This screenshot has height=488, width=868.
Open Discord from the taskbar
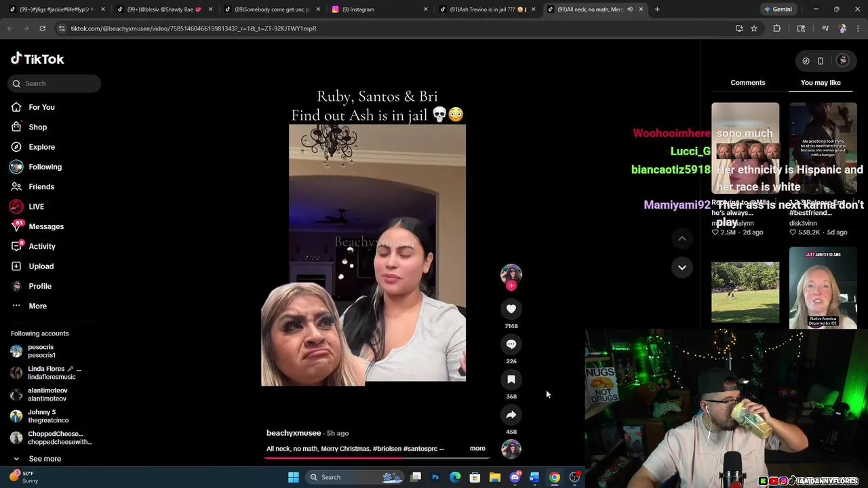(x=515, y=477)
